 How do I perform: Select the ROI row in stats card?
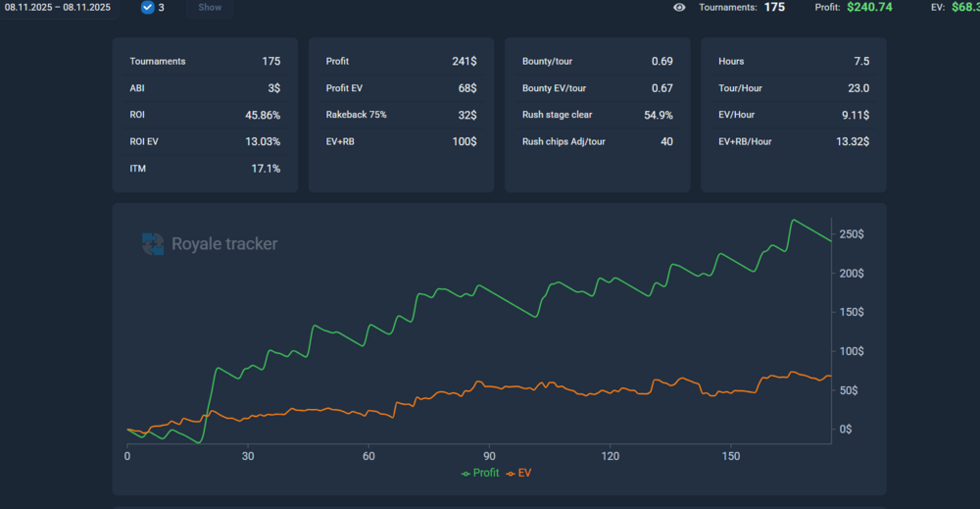point(205,115)
